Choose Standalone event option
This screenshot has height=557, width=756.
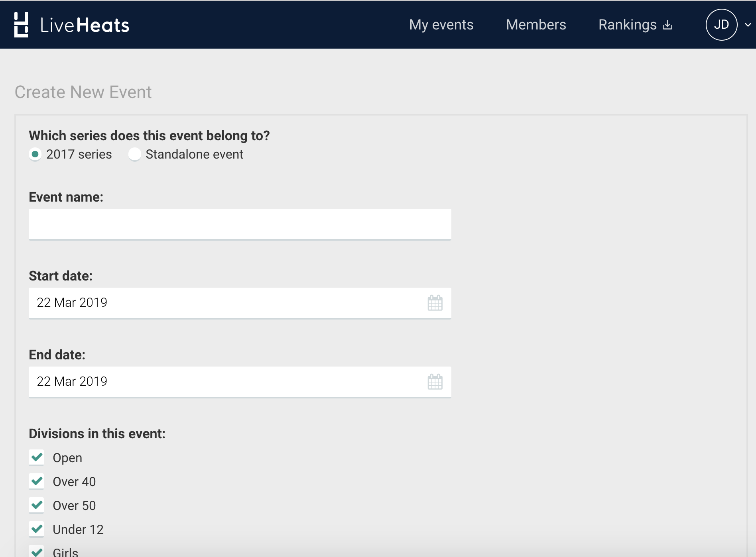coord(135,154)
